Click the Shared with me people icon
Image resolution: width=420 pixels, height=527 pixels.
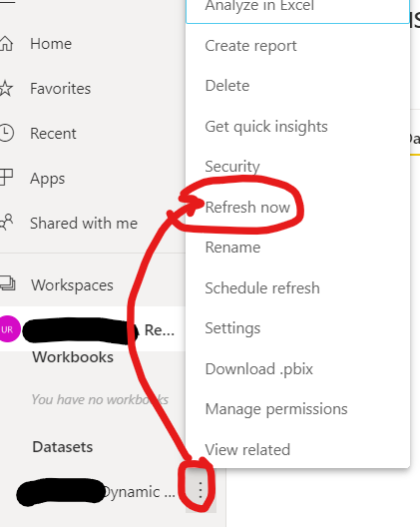(x=6, y=223)
